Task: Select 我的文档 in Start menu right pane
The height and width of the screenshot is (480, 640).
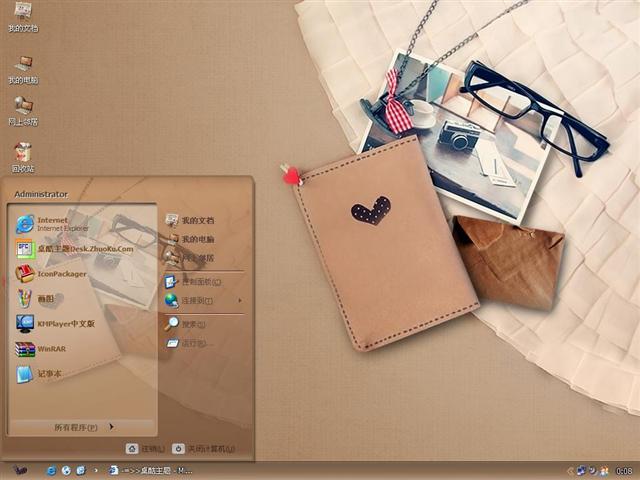Action: click(196, 220)
